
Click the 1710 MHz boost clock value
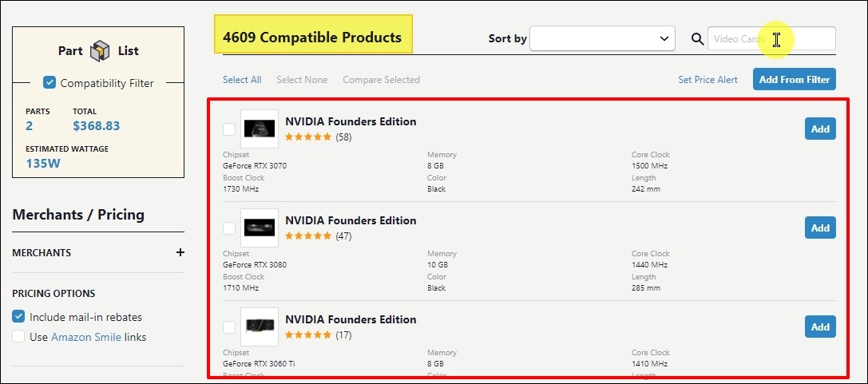(240, 287)
